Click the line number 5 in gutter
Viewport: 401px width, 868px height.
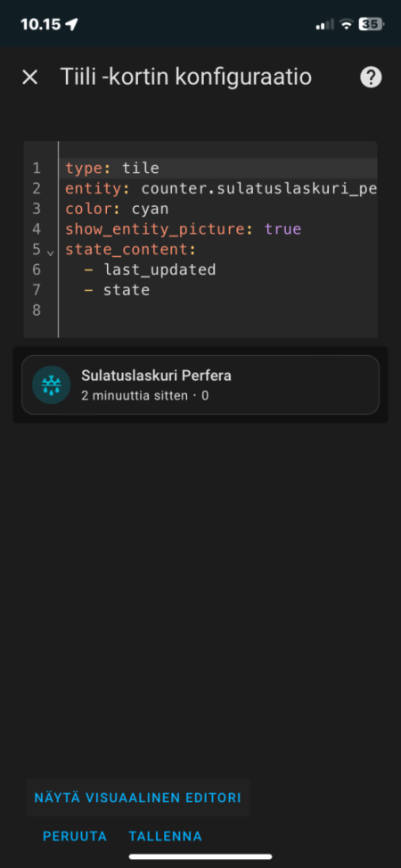37,249
